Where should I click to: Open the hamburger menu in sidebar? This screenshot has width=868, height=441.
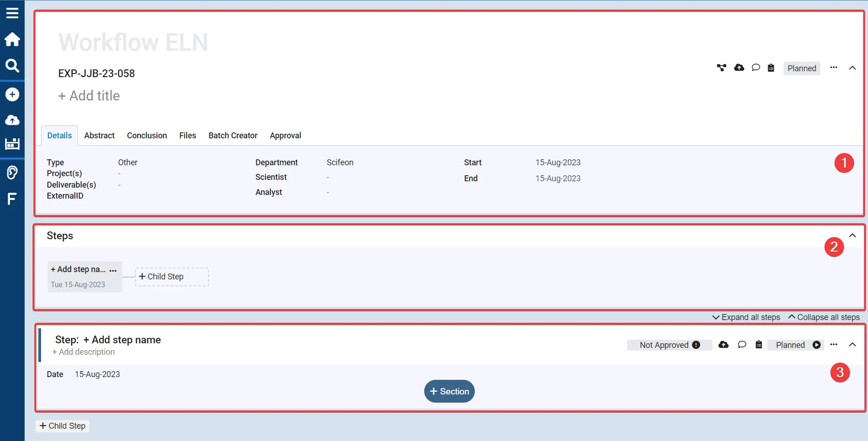tap(12, 13)
